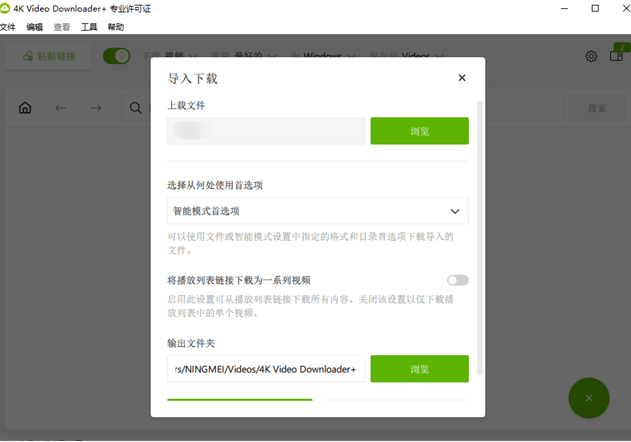
Task: Close the 导入下载 dialog
Action: point(462,78)
